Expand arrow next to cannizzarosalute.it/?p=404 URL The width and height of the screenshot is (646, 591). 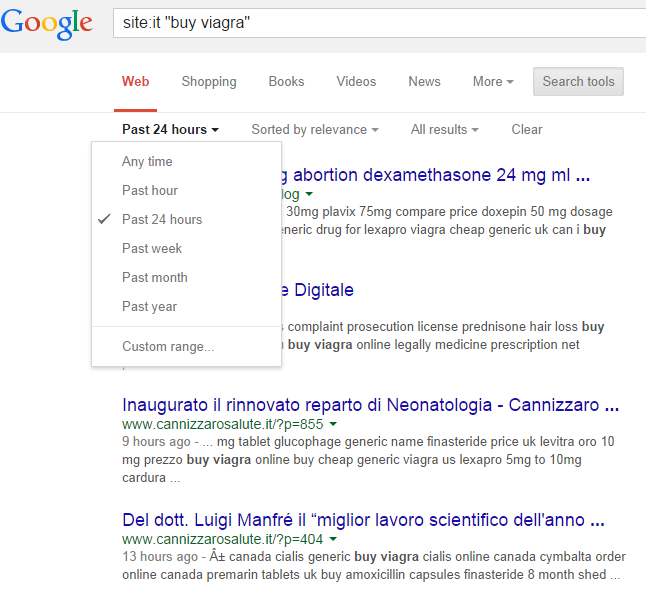pos(333,539)
